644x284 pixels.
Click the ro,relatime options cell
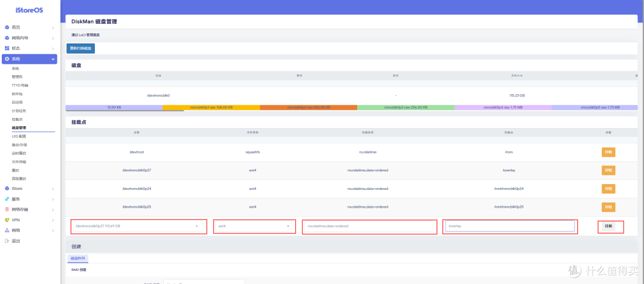[x=367, y=152]
